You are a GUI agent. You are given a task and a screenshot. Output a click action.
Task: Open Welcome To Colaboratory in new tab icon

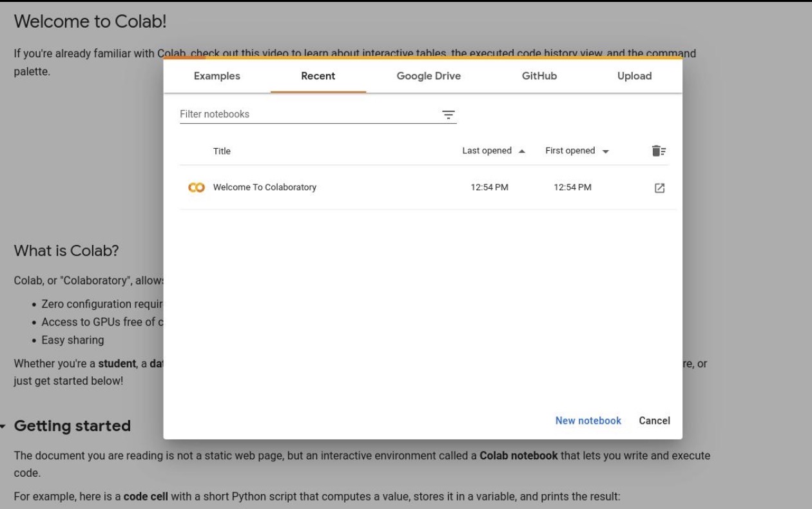[x=659, y=188]
